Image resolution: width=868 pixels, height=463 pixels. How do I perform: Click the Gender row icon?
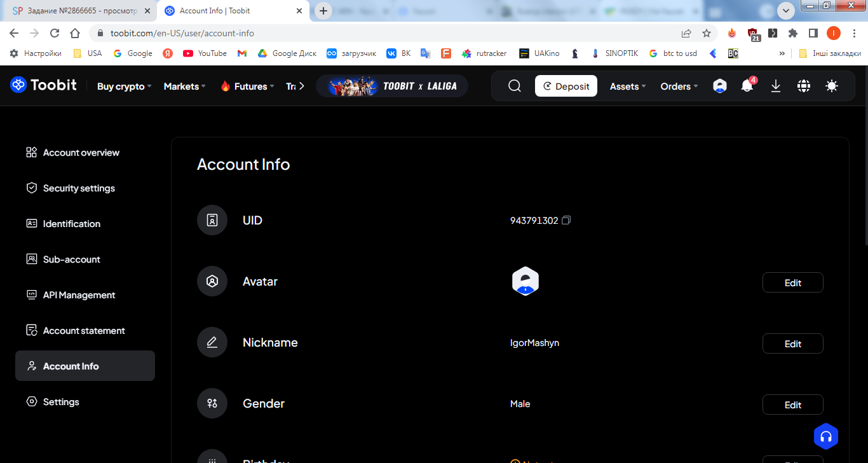pyautogui.click(x=212, y=403)
